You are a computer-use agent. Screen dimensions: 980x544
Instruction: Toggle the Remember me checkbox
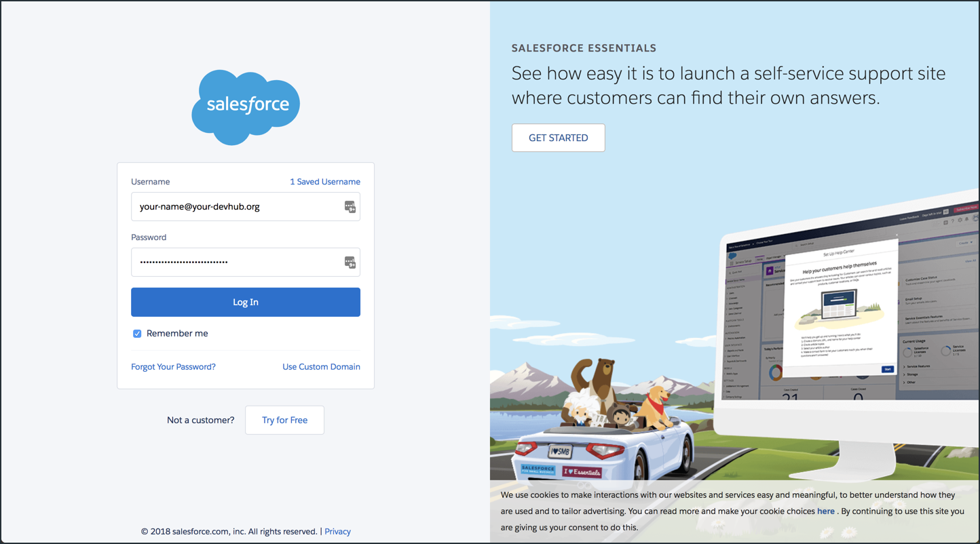pyautogui.click(x=137, y=334)
